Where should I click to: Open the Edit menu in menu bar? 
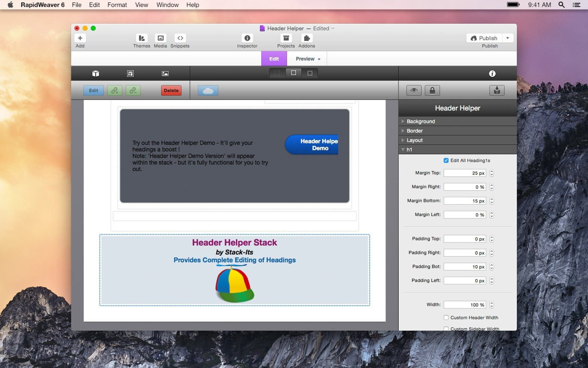(94, 5)
